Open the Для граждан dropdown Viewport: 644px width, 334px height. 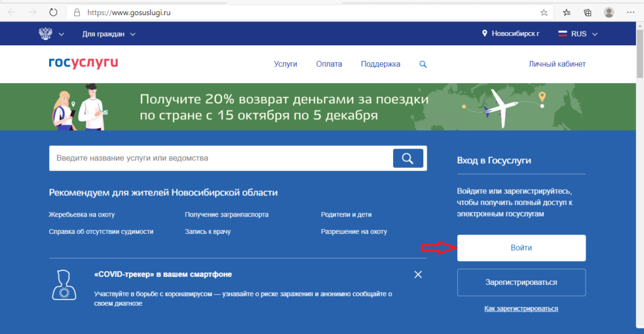click(x=108, y=34)
